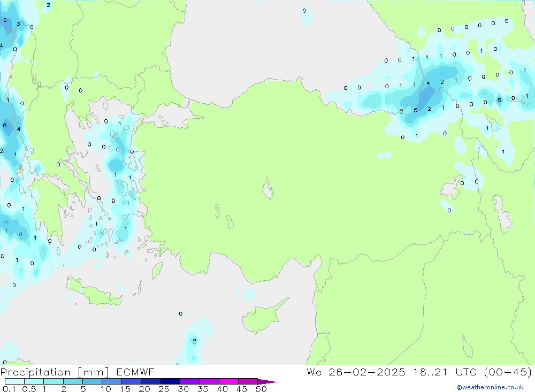The width and height of the screenshot is (535, 392).
Task: Pick the 45–50 mm legend color swatch
Action: pos(248,381)
